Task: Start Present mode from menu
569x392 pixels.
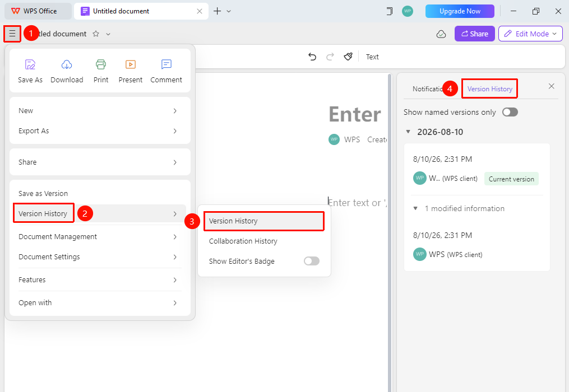Action: [x=131, y=64]
